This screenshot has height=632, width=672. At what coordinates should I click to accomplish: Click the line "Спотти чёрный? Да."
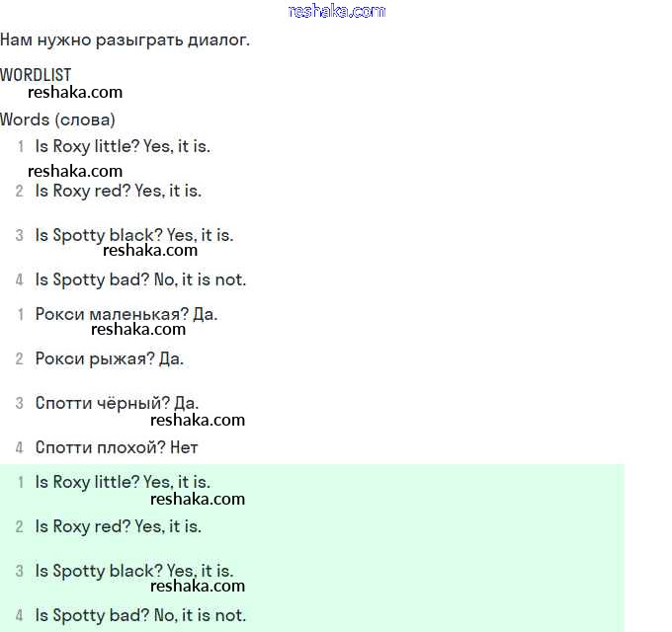point(117,403)
